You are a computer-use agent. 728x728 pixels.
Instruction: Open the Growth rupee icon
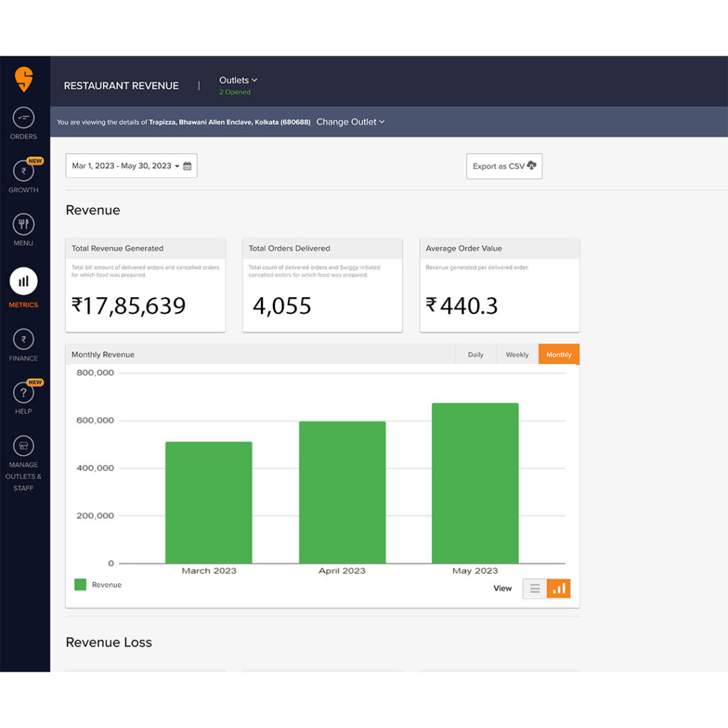click(23, 171)
